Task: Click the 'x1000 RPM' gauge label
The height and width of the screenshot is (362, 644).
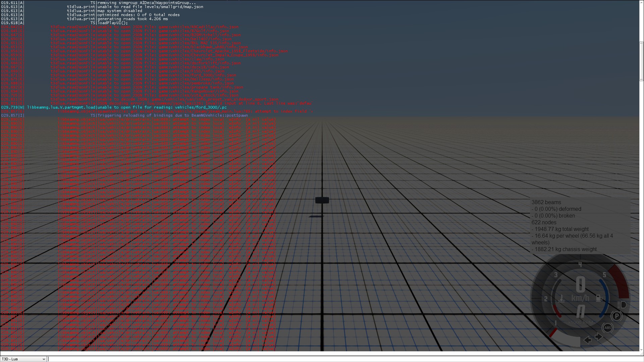Action: (x=580, y=322)
